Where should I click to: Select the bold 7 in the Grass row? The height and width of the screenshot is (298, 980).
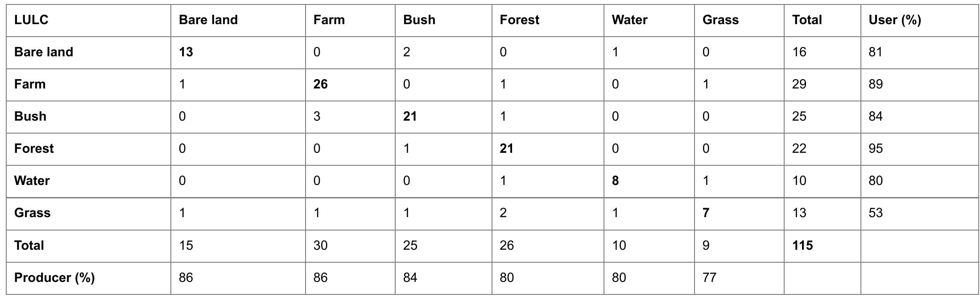tap(706, 213)
